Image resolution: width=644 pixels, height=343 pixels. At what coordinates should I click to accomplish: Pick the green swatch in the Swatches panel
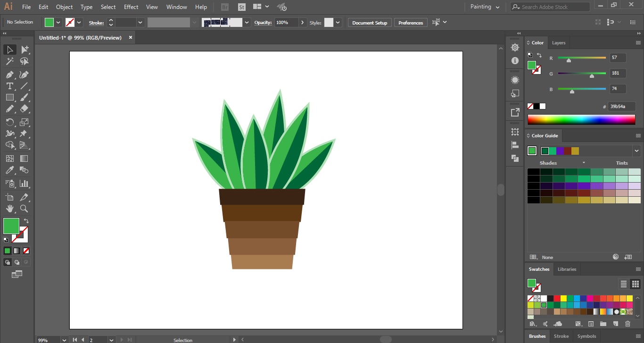click(544, 305)
